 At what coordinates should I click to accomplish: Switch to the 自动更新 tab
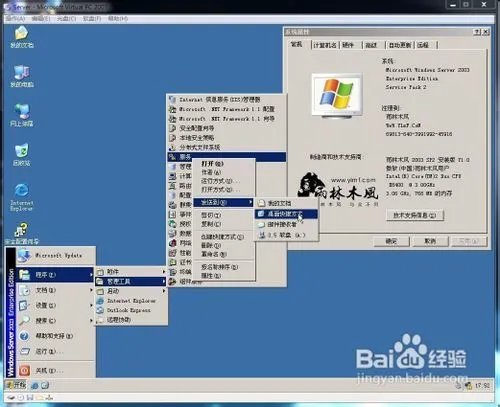[399, 45]
